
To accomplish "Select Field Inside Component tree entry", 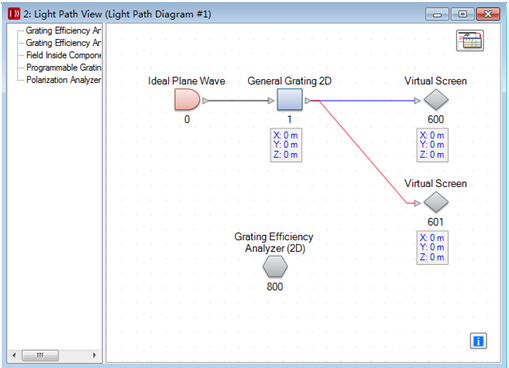I will (63, 55).
